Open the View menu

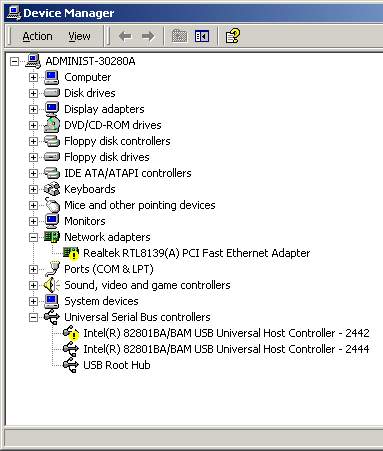click(79, 36)
